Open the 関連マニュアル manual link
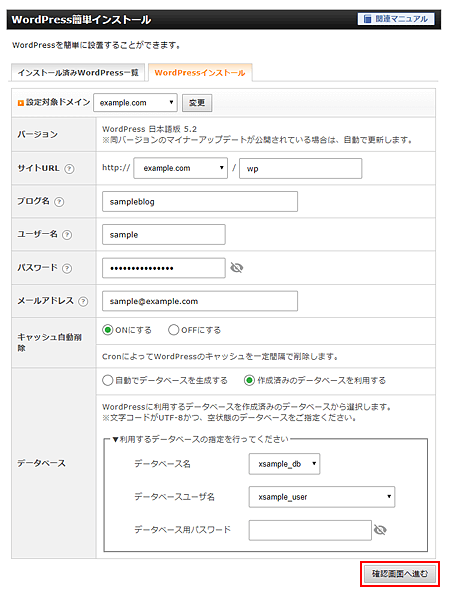 coord(396,19)
